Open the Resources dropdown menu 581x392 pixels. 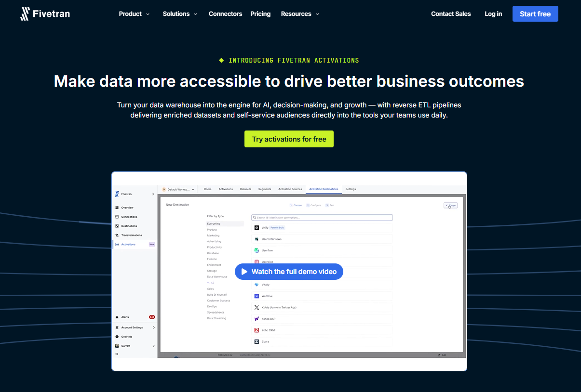[300, 14]
